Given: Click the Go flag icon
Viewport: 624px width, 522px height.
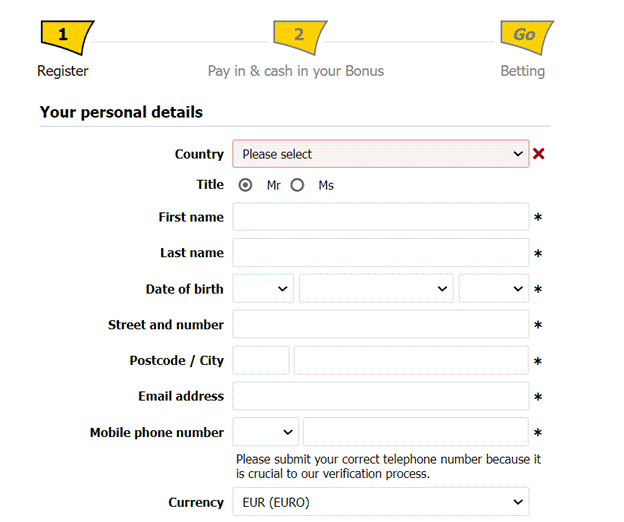Looking at the screenshot, I should (x=526, y=37).
